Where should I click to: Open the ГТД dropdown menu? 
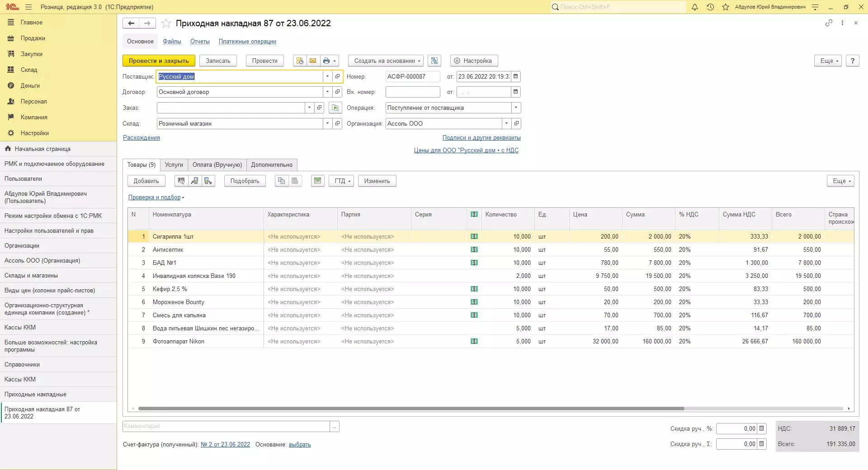click(341, 181)
